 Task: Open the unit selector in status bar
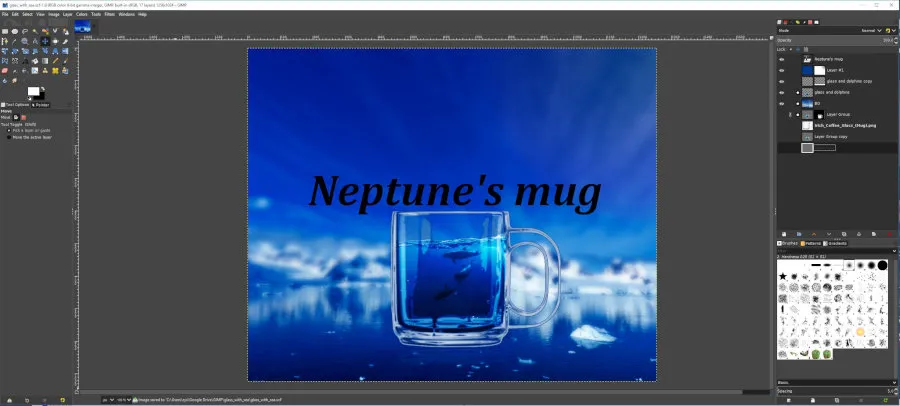(108, 400)
